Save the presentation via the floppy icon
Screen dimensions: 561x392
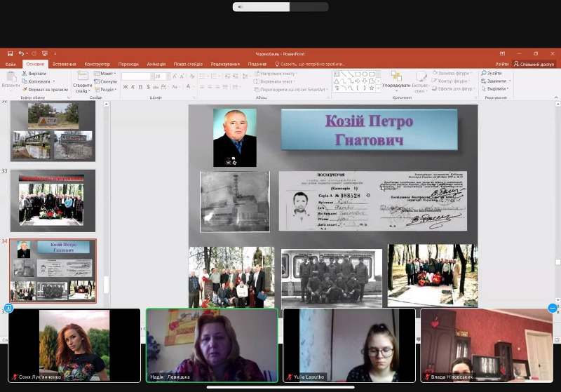coord(10,54)
